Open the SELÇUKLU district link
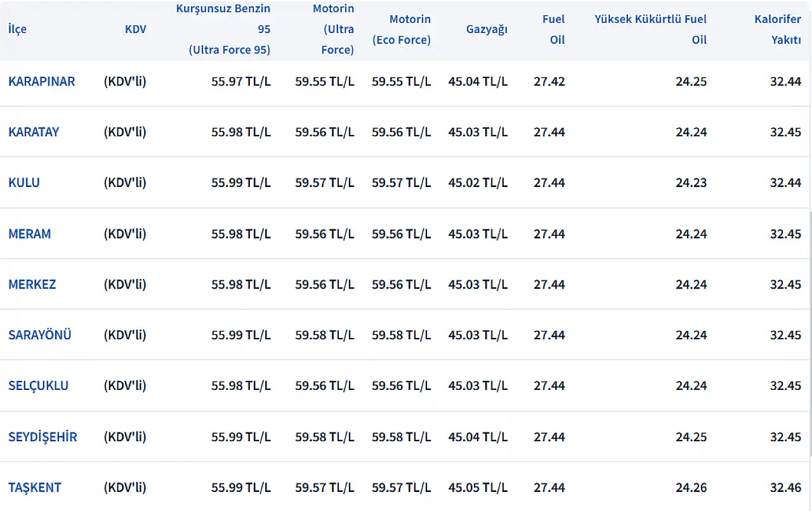The width and height of the screenshot is (812, 511). pyautogui.click(x=38, y=385)
